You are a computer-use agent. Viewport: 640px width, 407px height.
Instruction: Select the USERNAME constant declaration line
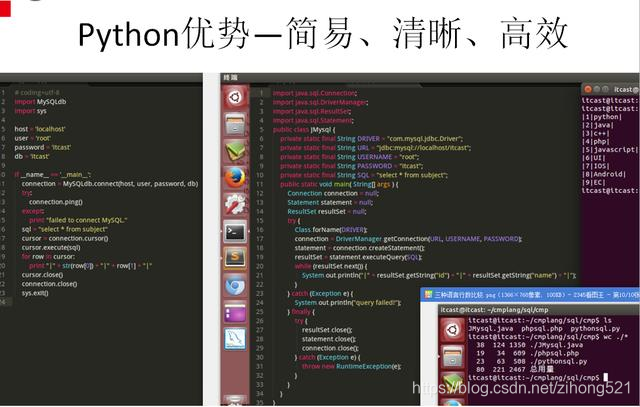(x=349, y=157)
